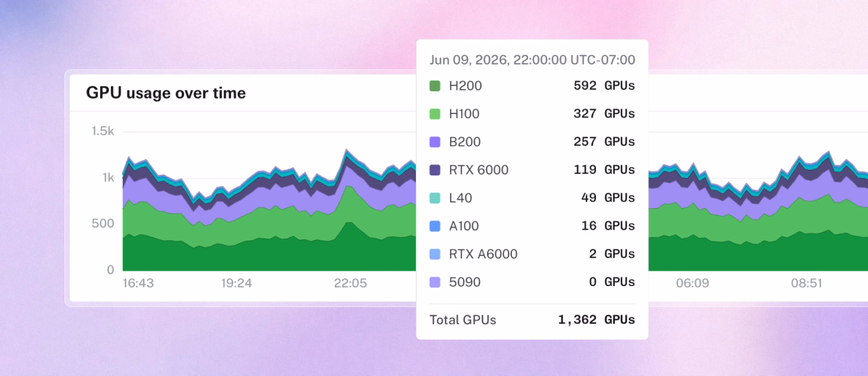The image size is (868, 376).
Task: Click the L40 teal color swatch
Action: (x=435, y=198)
